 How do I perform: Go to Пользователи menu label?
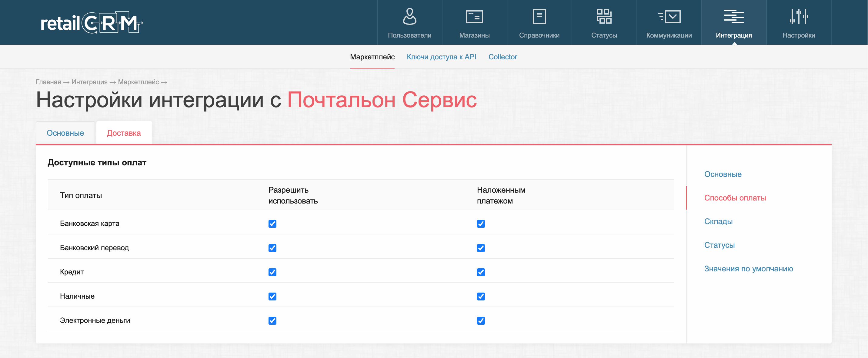tap(409, 35)
